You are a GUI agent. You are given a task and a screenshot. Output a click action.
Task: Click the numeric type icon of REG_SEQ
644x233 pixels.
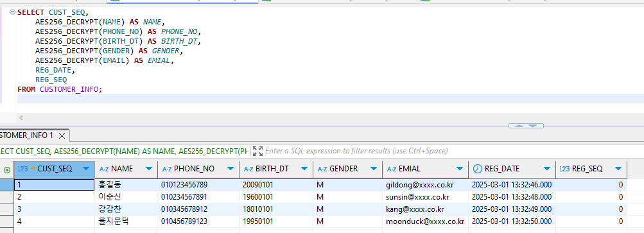coord(565,169)
